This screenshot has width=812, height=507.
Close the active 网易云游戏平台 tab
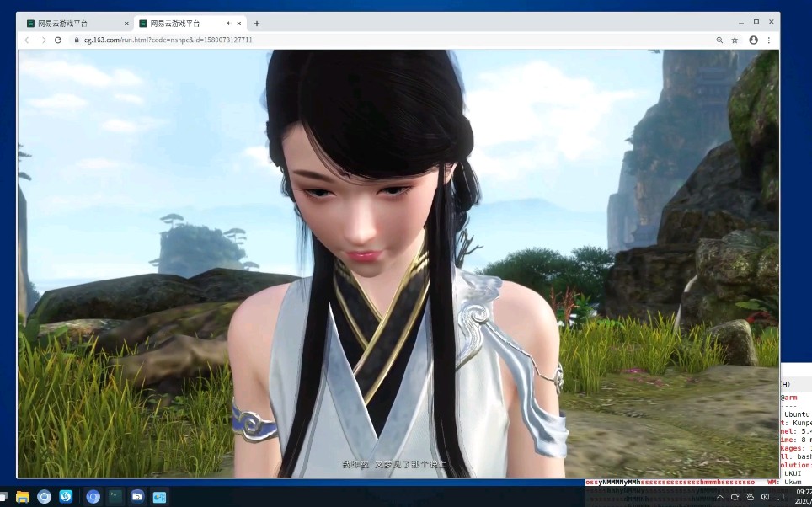[x=239, y=24]
